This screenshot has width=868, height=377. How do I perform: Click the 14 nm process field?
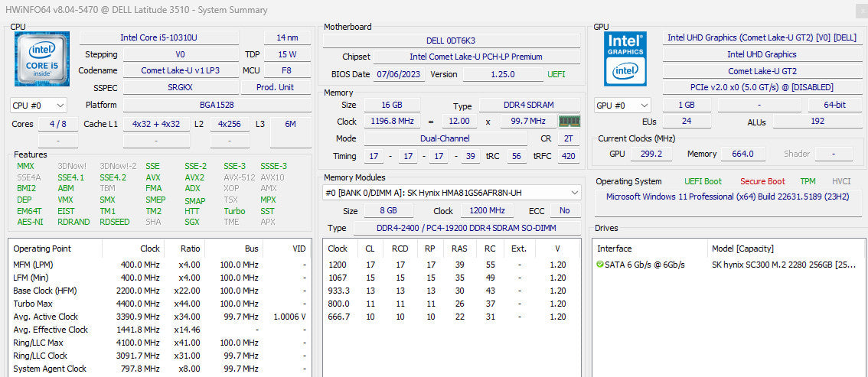pyautogui.click(x=287, y=37)
